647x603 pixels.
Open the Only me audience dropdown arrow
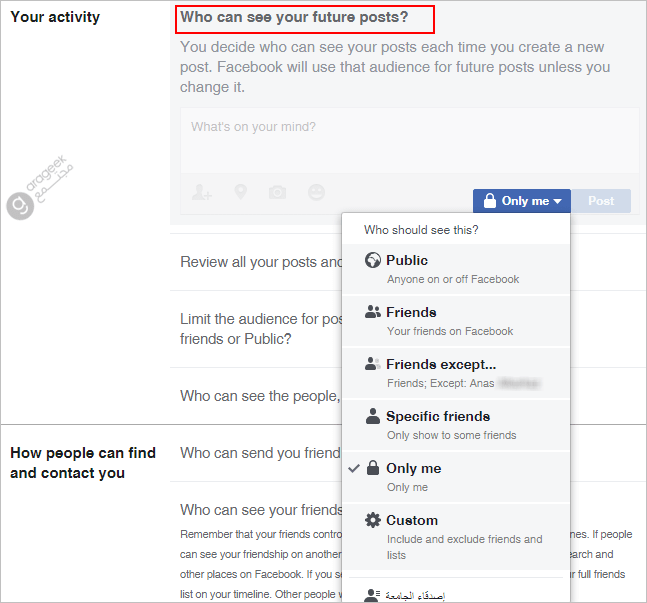point(557,201)
